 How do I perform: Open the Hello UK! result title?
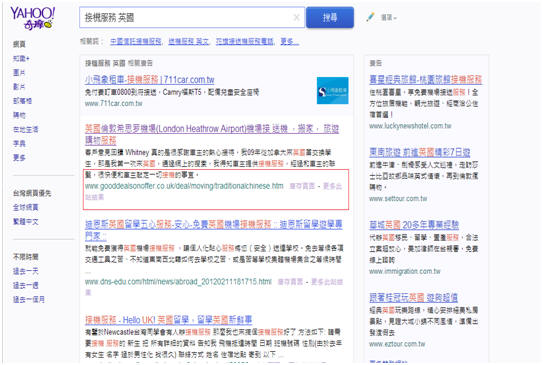[x=169, y=320]
